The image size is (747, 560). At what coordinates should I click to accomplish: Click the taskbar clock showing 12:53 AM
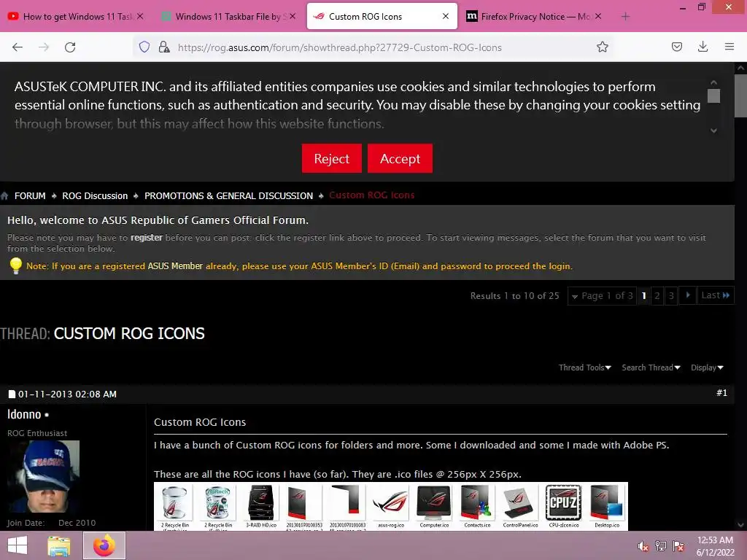715,546
